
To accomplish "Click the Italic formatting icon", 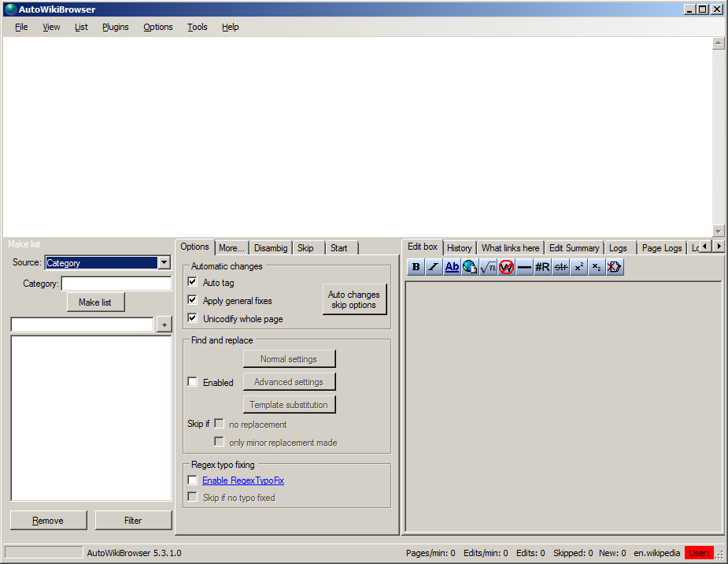I will point(434,267).
